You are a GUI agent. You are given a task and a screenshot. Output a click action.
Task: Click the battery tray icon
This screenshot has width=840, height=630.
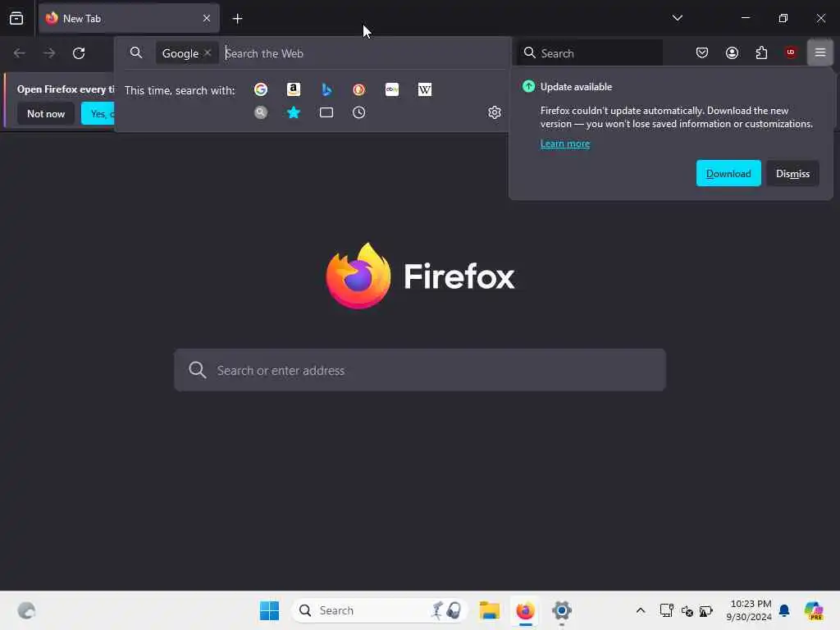tap(706, 610)
